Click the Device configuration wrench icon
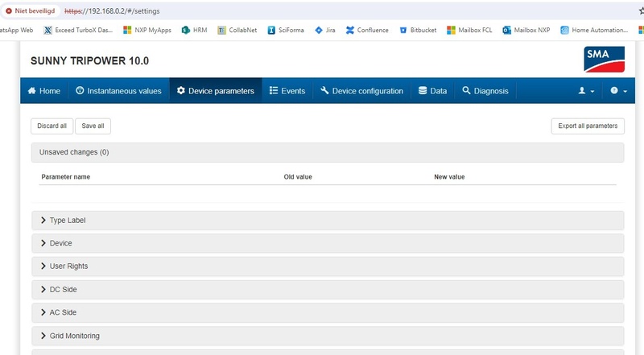Viewport: 644px width, 355px height. [324, 90]
